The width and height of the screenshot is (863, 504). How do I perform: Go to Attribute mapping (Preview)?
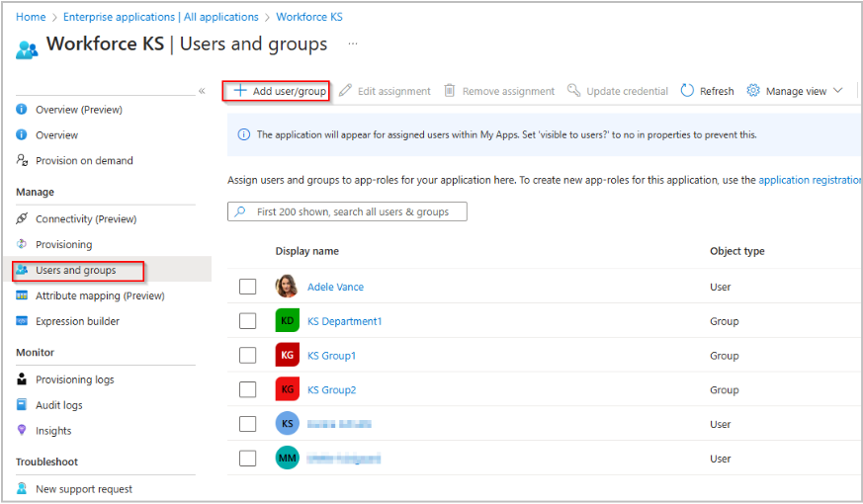click(100, 295)
